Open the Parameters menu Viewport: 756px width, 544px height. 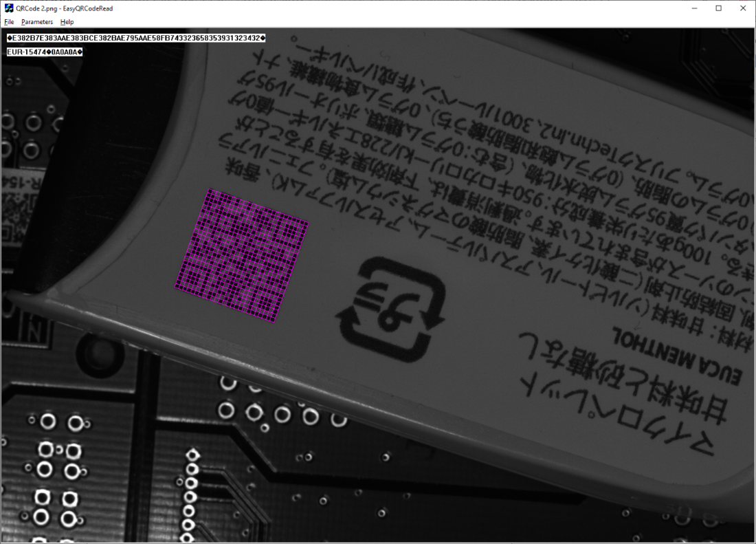37,22
